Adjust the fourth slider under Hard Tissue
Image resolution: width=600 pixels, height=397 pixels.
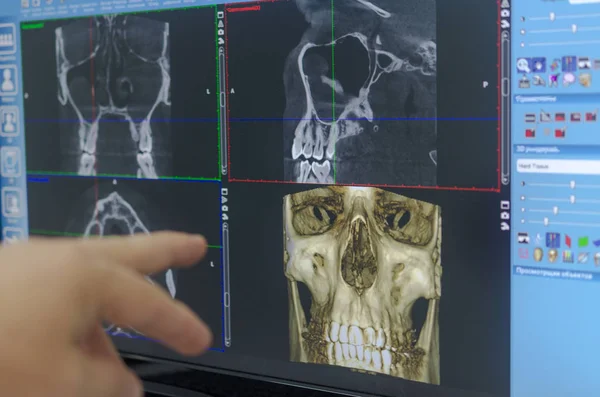click(546, 221)
